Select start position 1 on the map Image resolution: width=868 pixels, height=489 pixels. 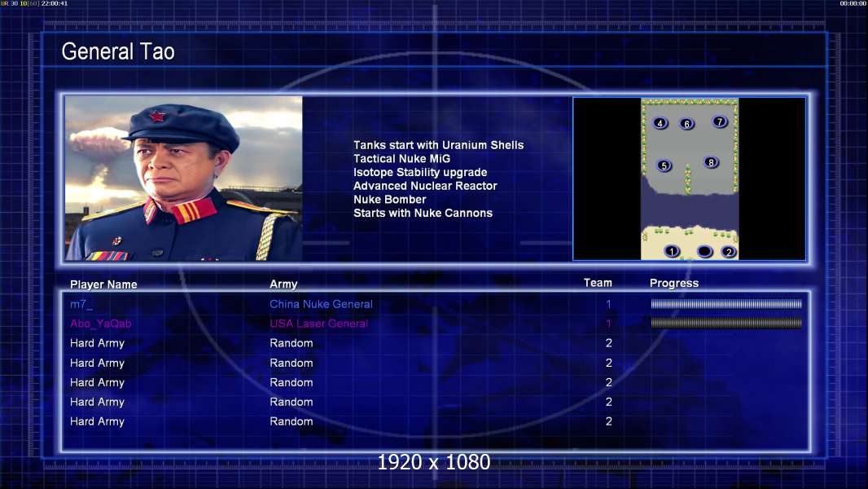click(x=672, y=251)
